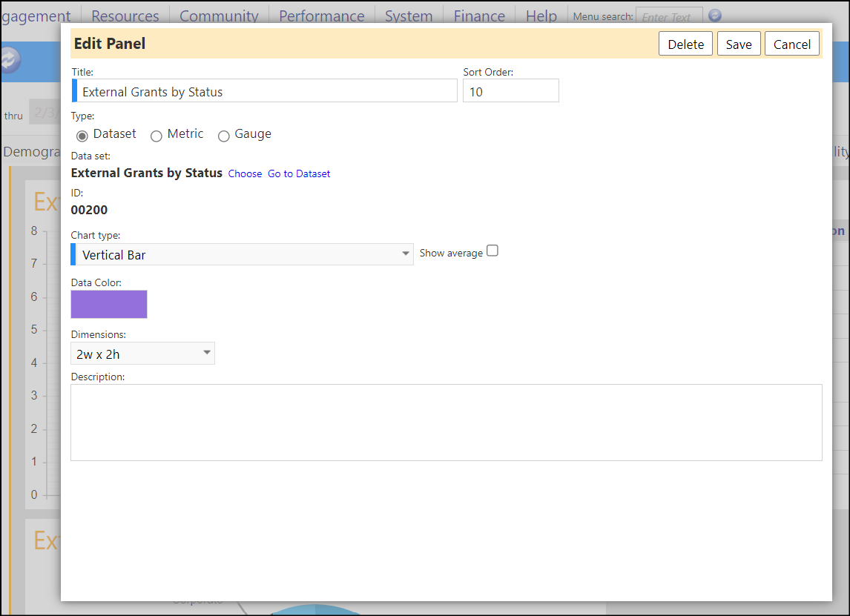Click the dataset name External Grants by Status
This screenshot has height=616, width=850.
tap(146, 173)
